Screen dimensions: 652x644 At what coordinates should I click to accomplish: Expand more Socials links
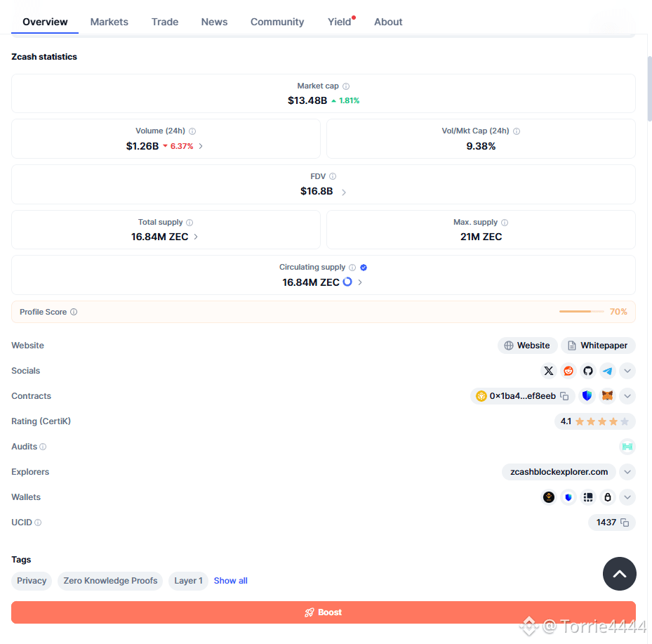(x=627, y=371)
